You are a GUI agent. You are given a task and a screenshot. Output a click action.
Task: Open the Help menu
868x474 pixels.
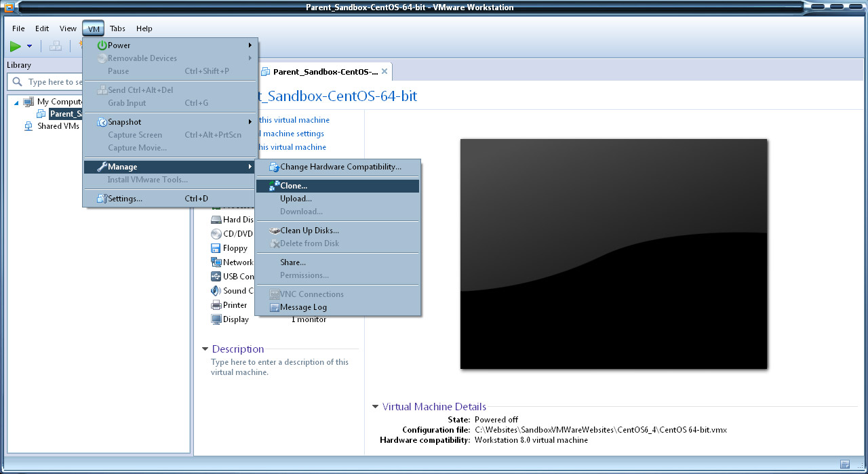[144, 28]
